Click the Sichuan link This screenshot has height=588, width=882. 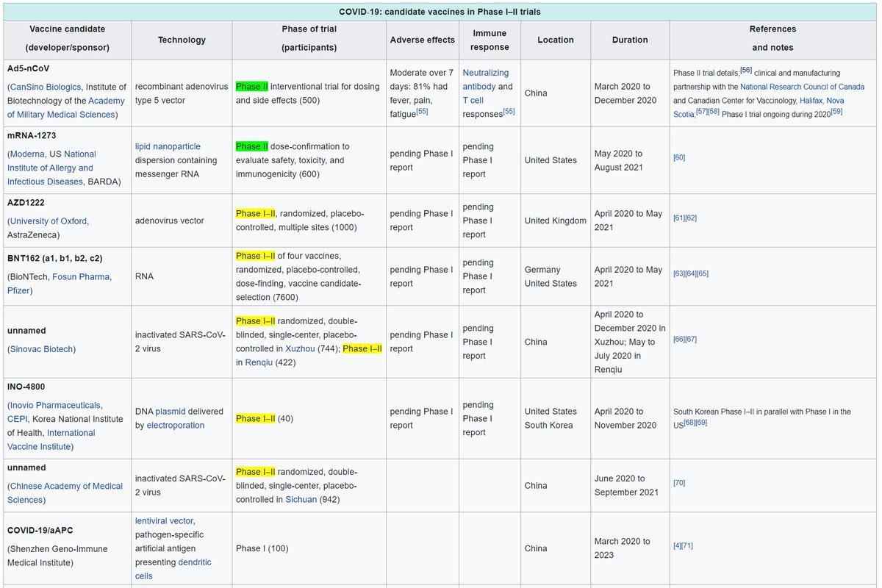[301, 500]
